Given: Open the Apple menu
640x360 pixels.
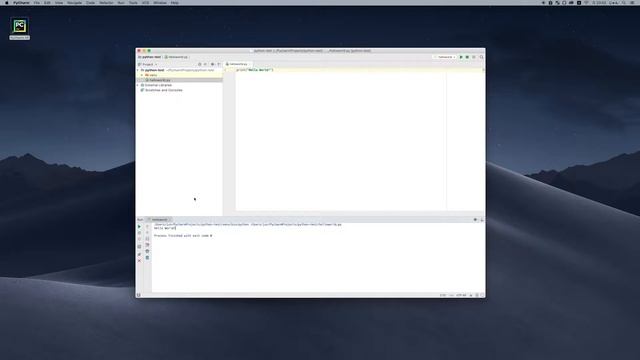Looking at the screenshot, I should pos(7,3).
